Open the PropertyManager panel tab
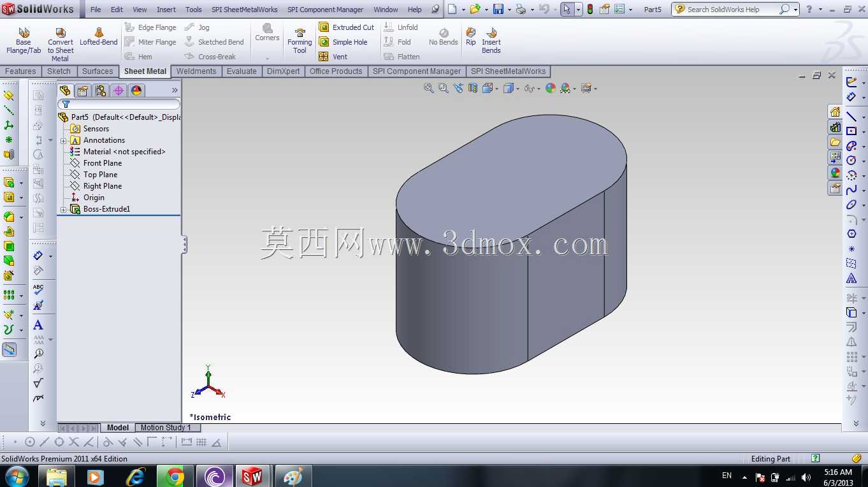The height and width of the screenshot is (487, 868). (83, 91)
